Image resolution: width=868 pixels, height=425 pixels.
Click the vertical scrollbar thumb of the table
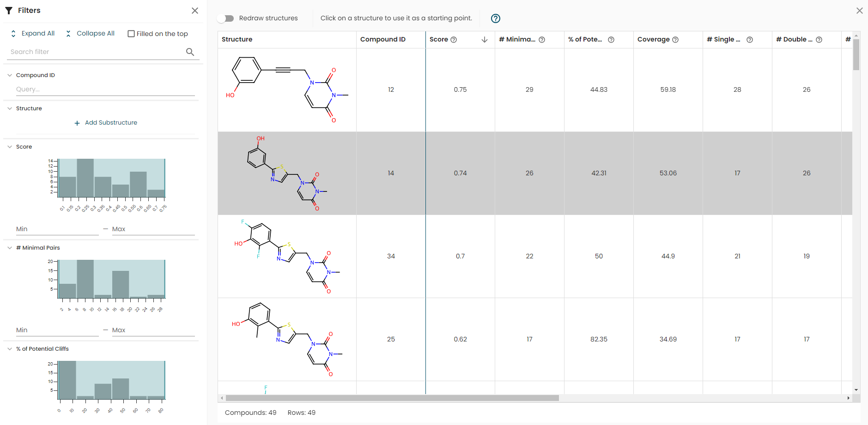[x=856, y=54]
